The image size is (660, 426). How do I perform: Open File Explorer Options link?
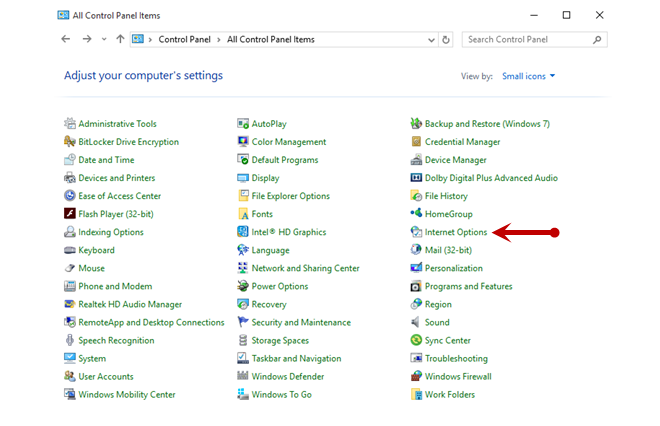click(x=290, y=196)
